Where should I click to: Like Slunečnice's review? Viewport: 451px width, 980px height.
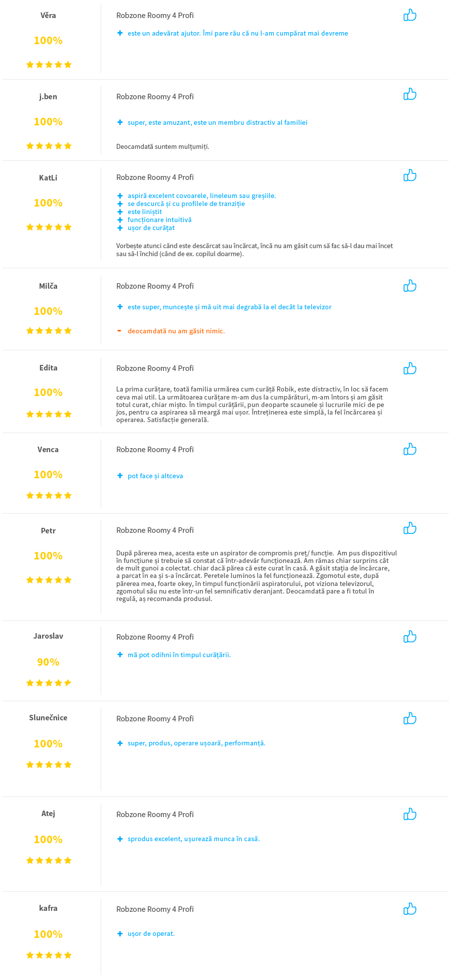tap(410, 718)
